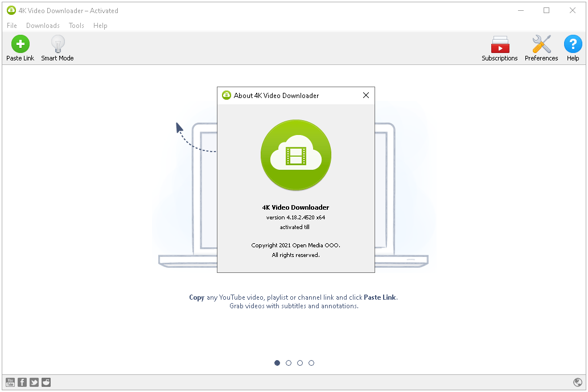Open the YouTube icon in the status bar
The width and height of the screenshot is (588, 392).
click(10, 382)
